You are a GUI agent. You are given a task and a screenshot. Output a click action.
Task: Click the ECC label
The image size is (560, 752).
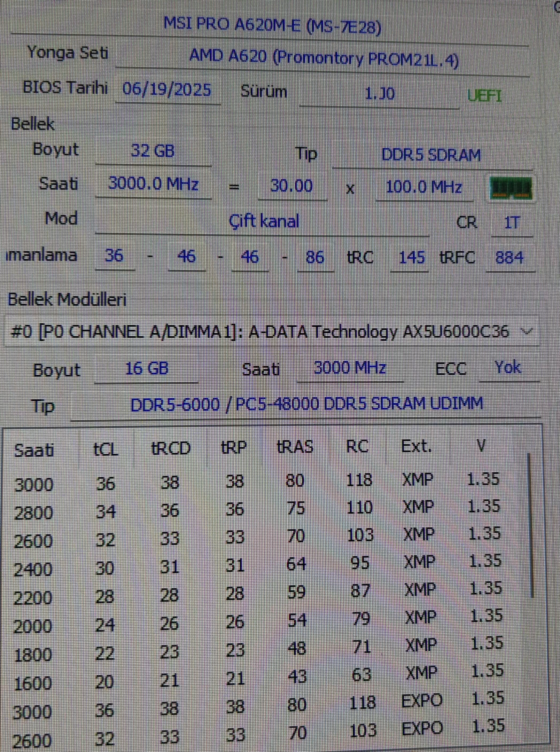click(x=451, y=368)
